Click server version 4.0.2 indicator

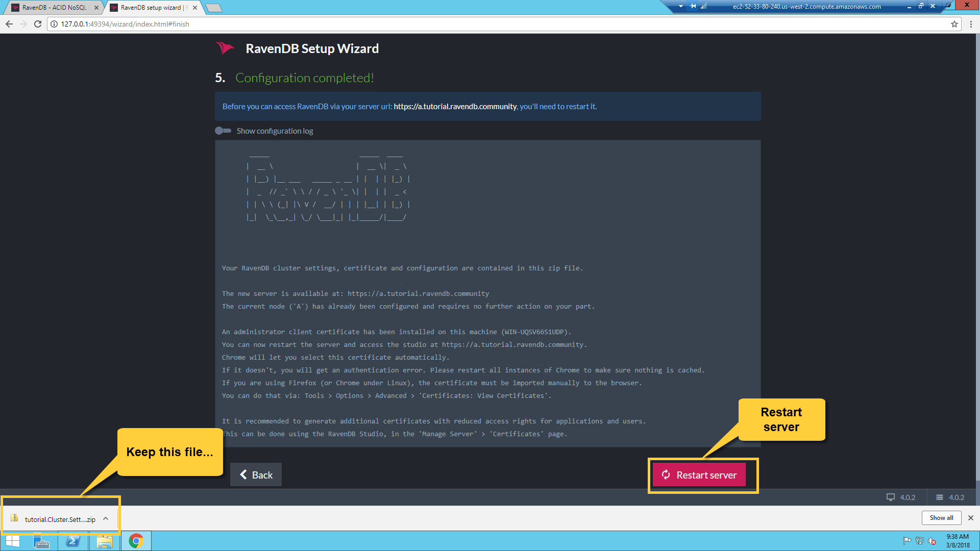tap(950, 497)
